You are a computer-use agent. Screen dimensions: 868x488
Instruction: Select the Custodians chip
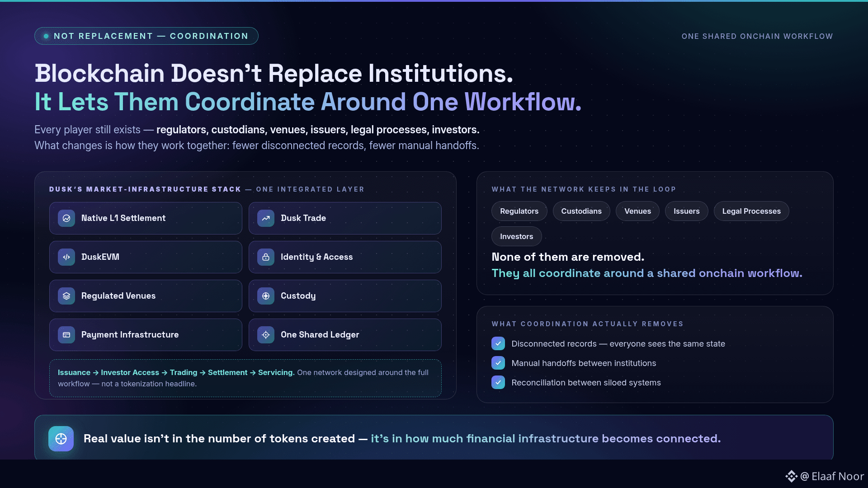point(581,211)
